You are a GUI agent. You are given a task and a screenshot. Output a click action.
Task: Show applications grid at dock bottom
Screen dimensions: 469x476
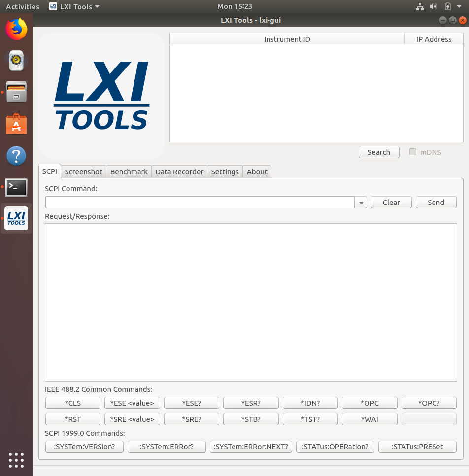[x=16, y=459]
